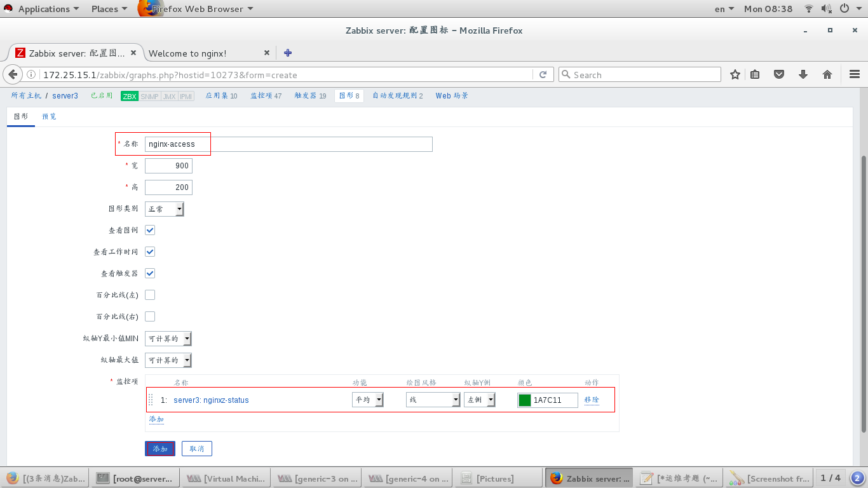Open the server3 breadcrumb link
Screen dimensions: 868x488
pos(65,96)
